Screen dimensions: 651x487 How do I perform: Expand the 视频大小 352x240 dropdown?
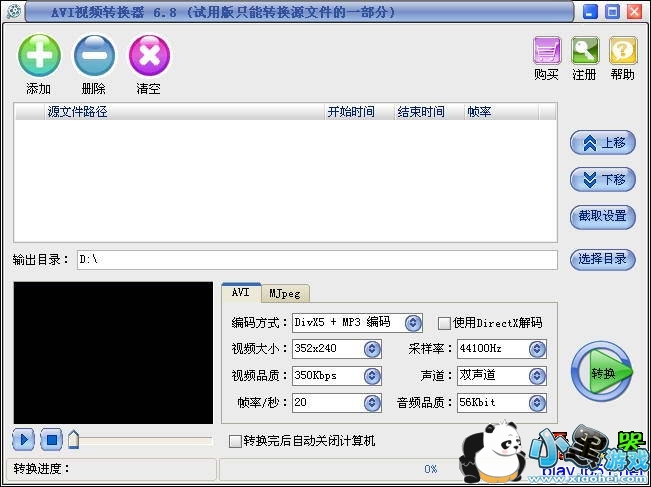[372, 349]
